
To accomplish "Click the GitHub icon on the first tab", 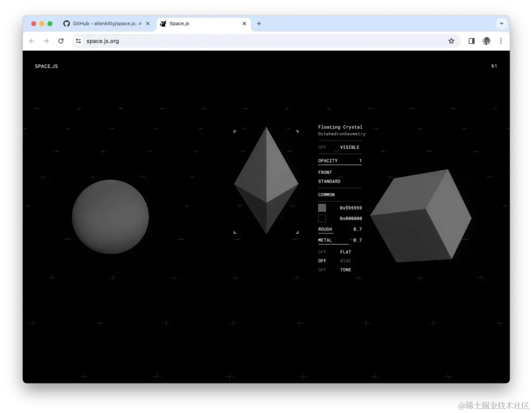I will (x=66, y=23).
